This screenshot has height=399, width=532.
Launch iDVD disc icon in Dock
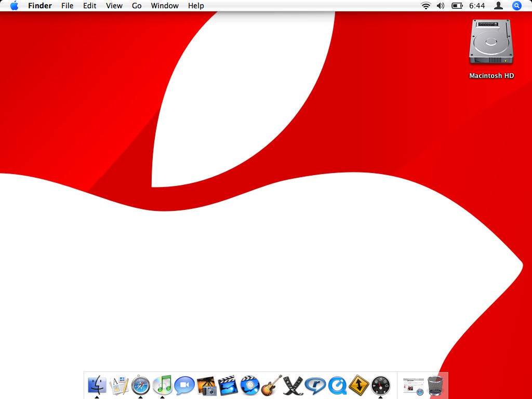250,385
